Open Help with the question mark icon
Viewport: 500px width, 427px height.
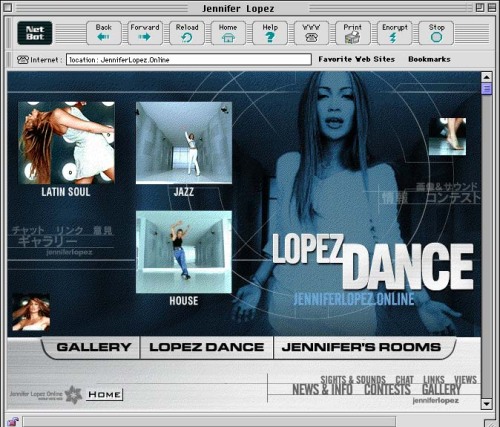click(x=270, y=33)
